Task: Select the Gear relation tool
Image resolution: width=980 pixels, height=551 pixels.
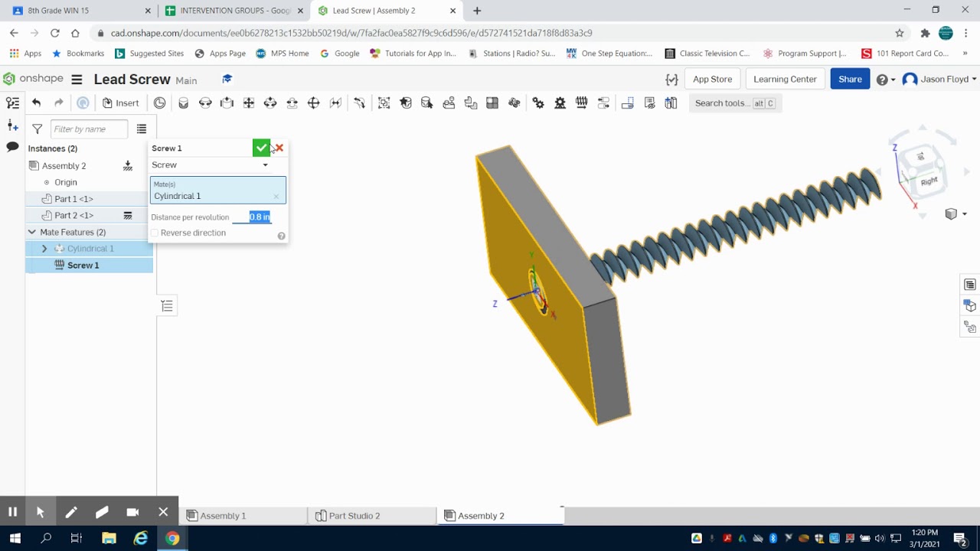Action: click(538, 103)
